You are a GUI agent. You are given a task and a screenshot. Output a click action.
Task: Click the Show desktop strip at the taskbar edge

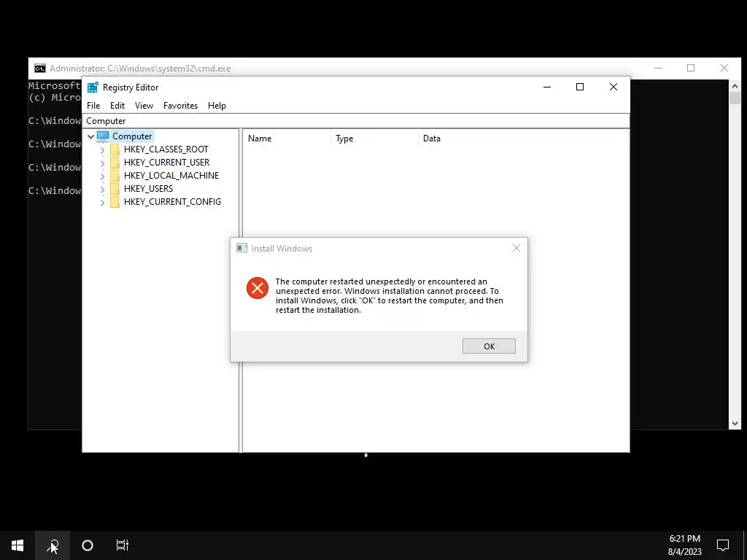(x=745, y=545)
